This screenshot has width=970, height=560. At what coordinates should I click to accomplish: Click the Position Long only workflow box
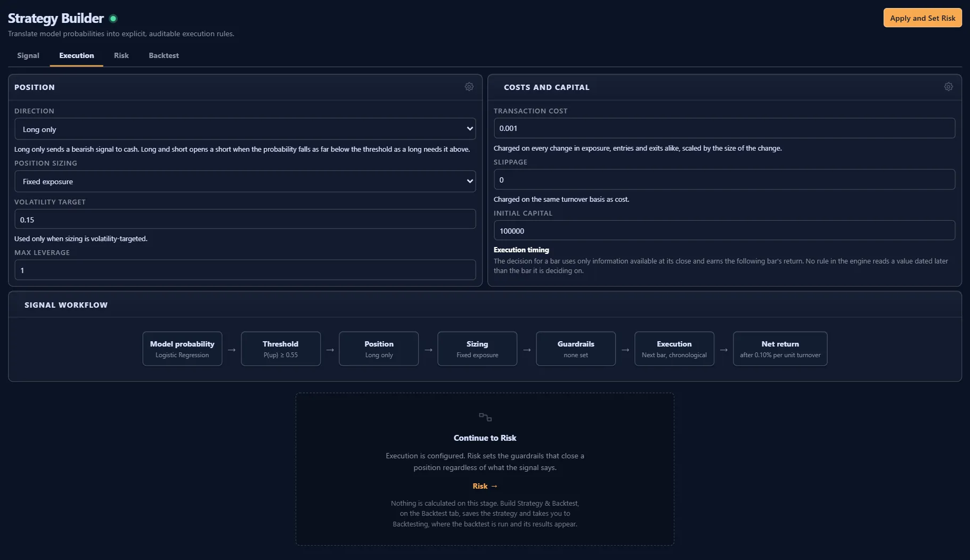tap(379, 349)
